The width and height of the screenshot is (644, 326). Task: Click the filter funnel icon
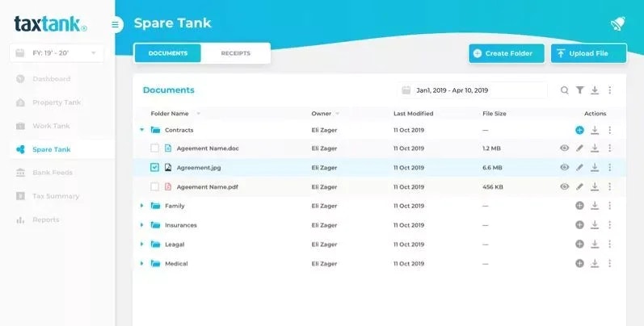[x=579, y=90]
